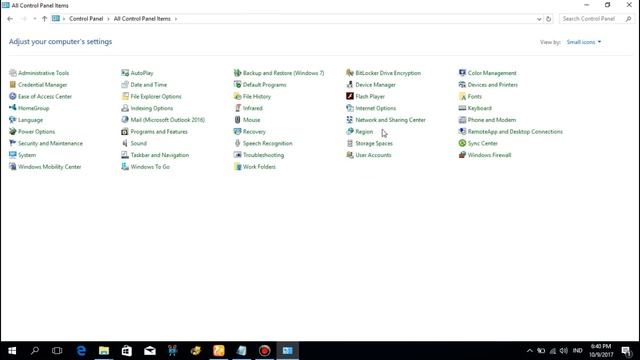This screenshot has width=640, height=360.
Task: Open the Network and Sharing Center icon
Action: (x=350, y=120)
